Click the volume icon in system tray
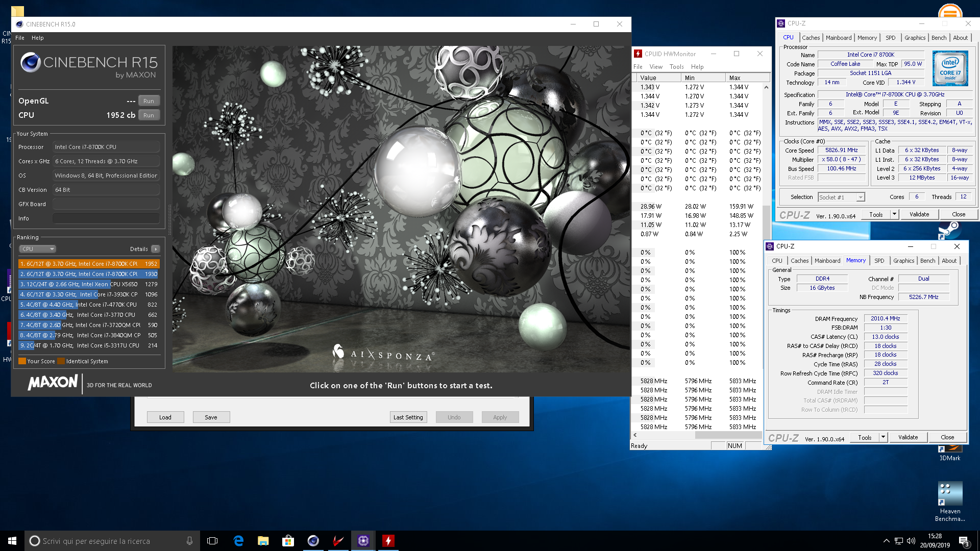The width and height of the screenshot is (980, 551). tap(911, 541)
